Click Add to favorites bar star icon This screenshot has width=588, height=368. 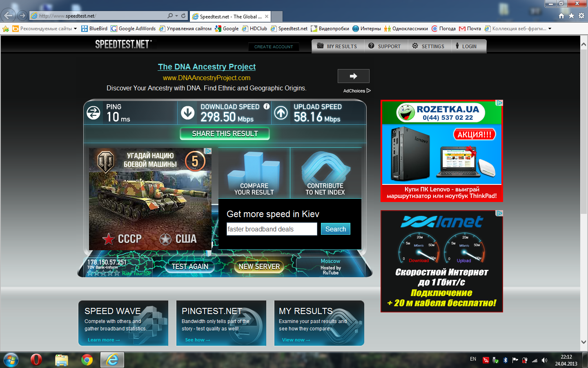(x=6, y=29)
